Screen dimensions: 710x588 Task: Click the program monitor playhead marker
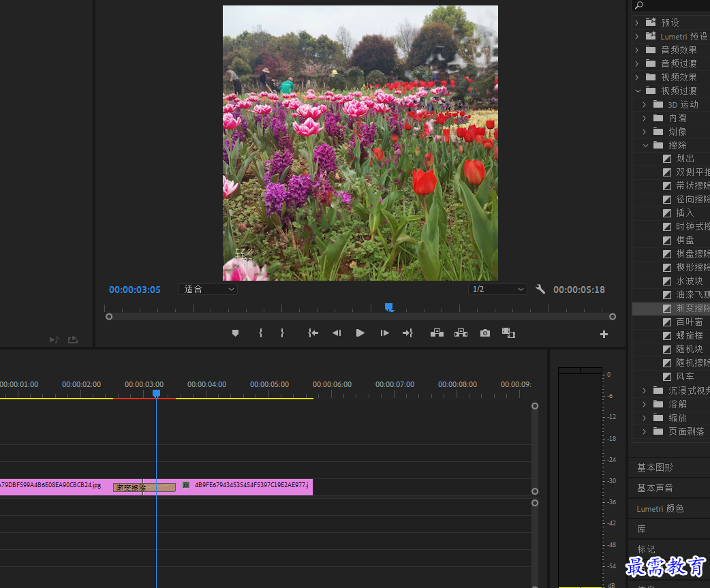(388, 308)
